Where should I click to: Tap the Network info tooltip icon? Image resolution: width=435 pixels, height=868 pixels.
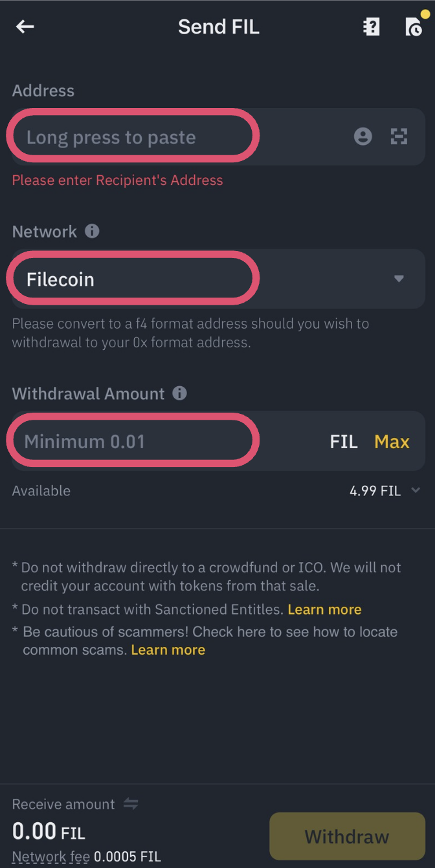pyautogui.click(x=92, y=231)
